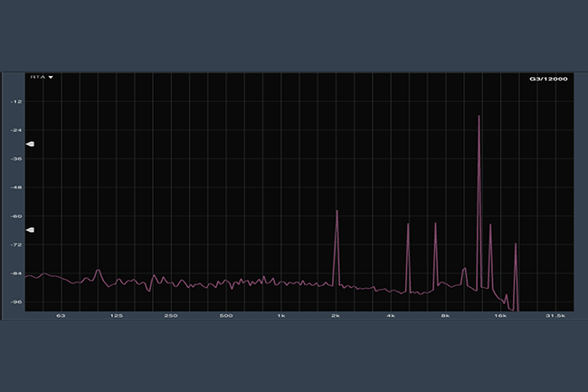Click the last spectrum peak near 20 kHz
Screen dimensions: 588x392
click(516, 245)
